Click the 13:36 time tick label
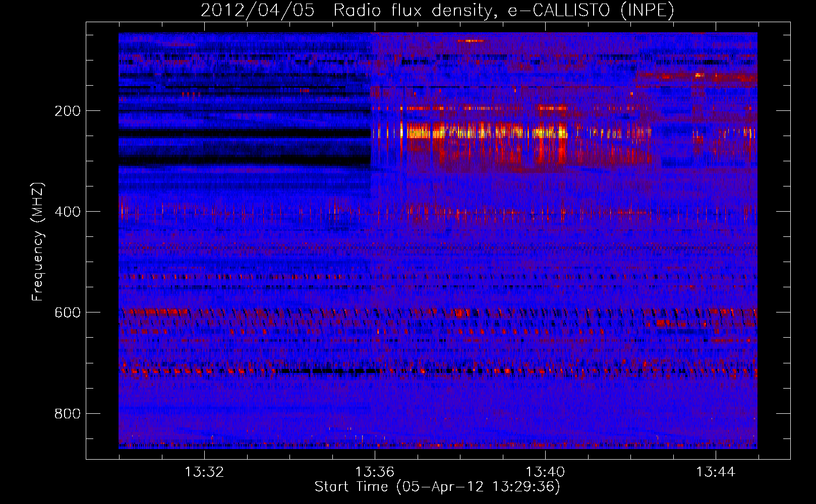This screenshot has height=504, width=816. point(375,472)
